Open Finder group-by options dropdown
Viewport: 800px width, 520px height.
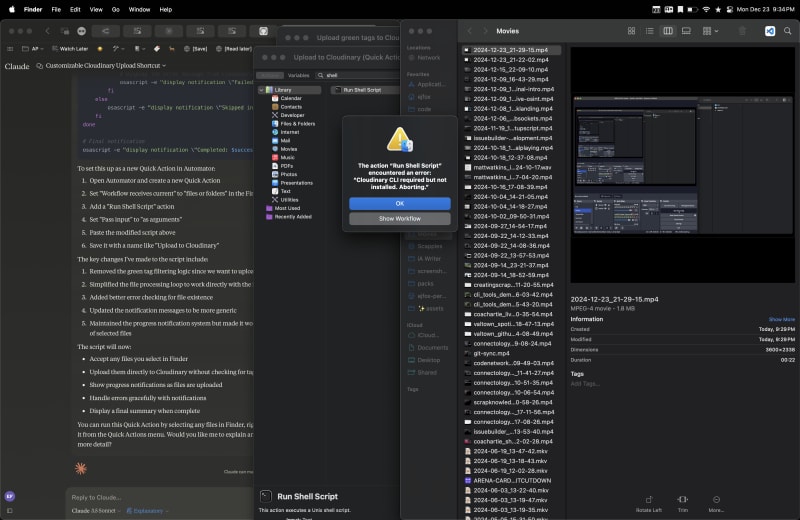[710, 31]
